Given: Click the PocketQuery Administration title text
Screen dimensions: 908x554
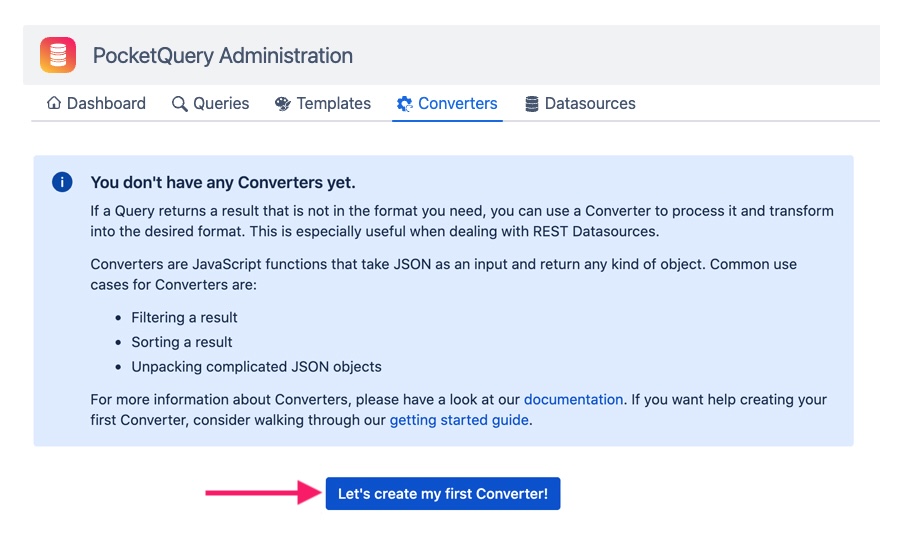Looking at the screenshot, I should (222, 56).
